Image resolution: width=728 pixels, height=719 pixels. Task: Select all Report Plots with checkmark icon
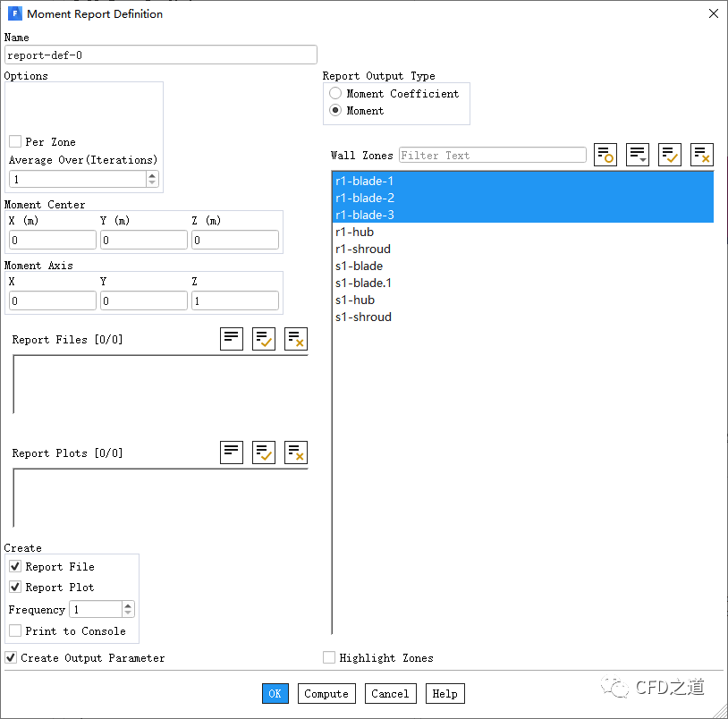[264, 453]
